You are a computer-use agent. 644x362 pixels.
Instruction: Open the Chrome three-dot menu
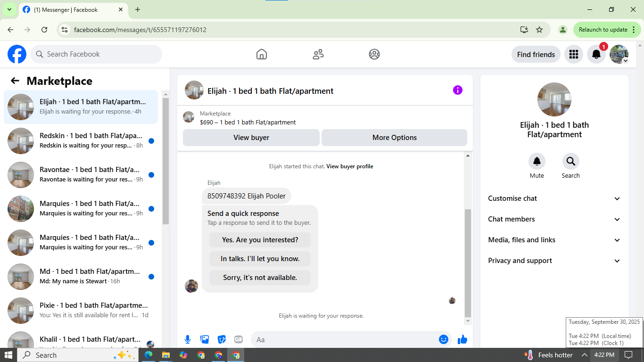pyautogui.click(x=634, y=30)
